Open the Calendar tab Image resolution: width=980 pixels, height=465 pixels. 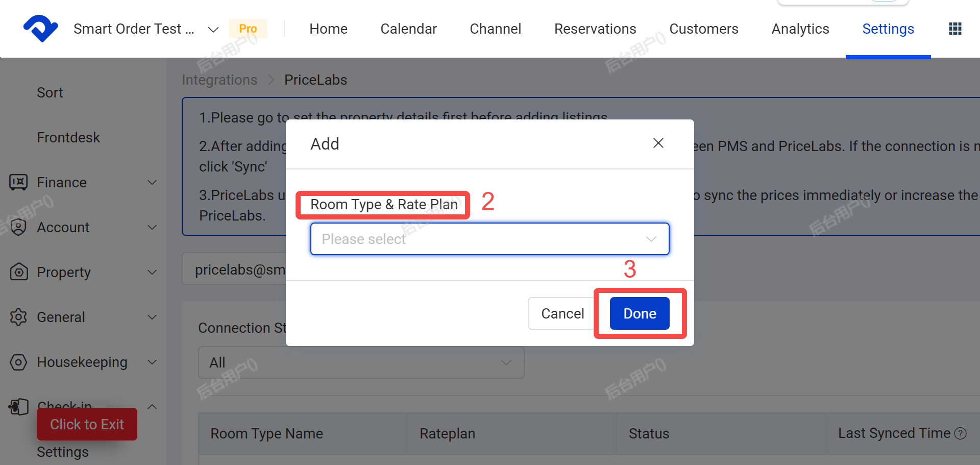pyautogui.click(x=408, y=29)
